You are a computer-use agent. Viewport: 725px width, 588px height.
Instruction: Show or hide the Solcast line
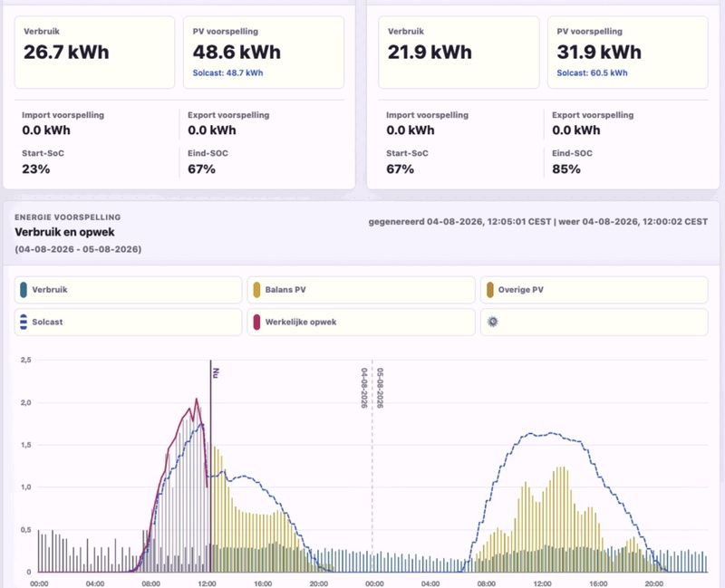[128, 322]
